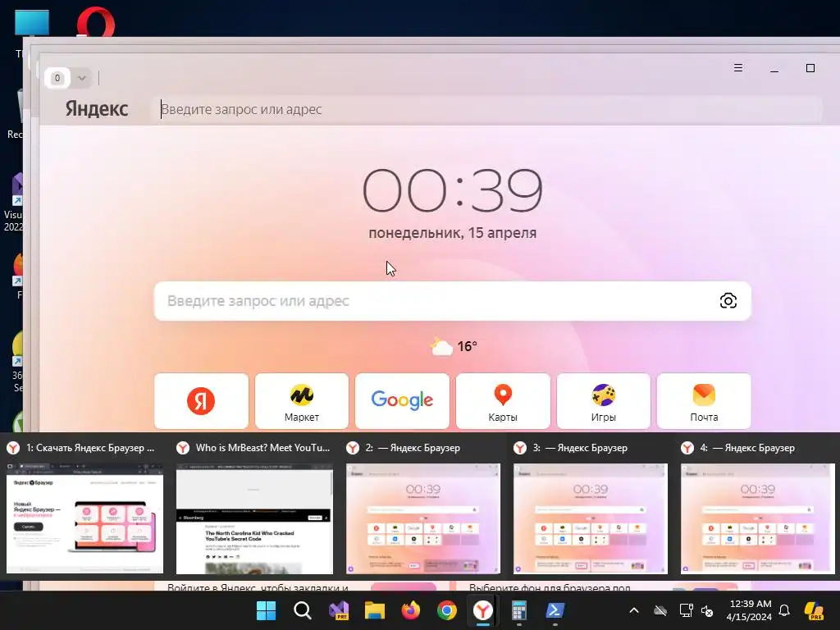840x630 pixels.
Task: Open the Маркет tile
Action: click(302, 400)
